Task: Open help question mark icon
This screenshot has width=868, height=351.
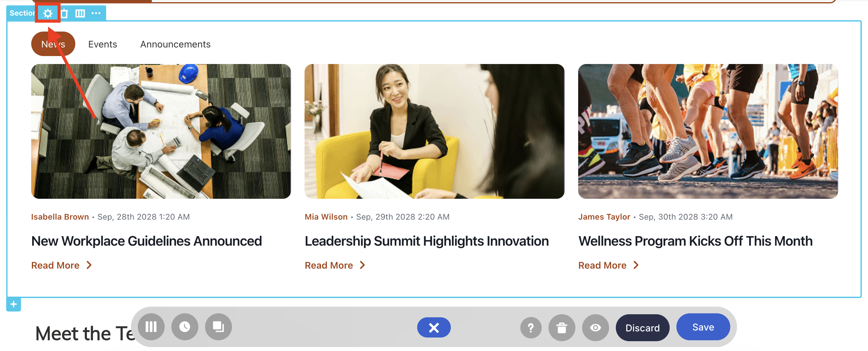Action: (531, 327)
